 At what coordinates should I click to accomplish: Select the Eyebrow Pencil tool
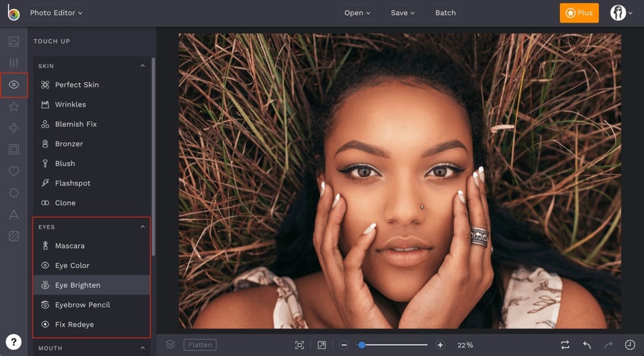pos(91,305)
